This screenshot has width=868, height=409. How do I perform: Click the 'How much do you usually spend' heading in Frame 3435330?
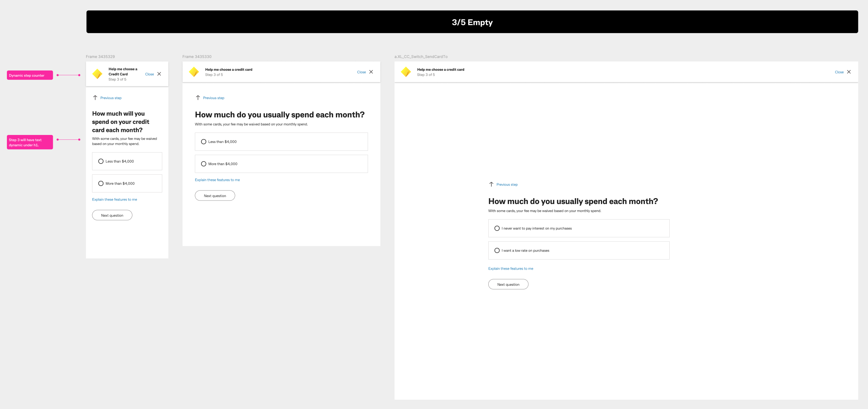[280, 115]
